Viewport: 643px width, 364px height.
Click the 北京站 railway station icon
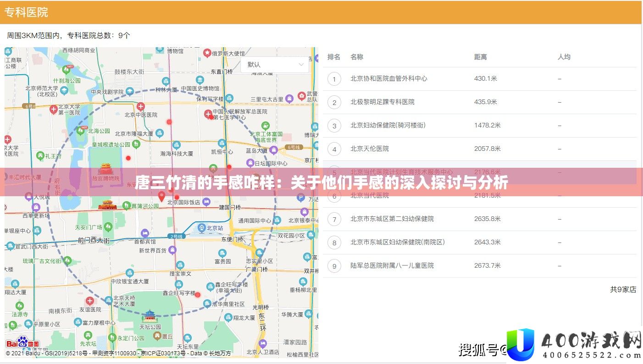pos(202,227)
